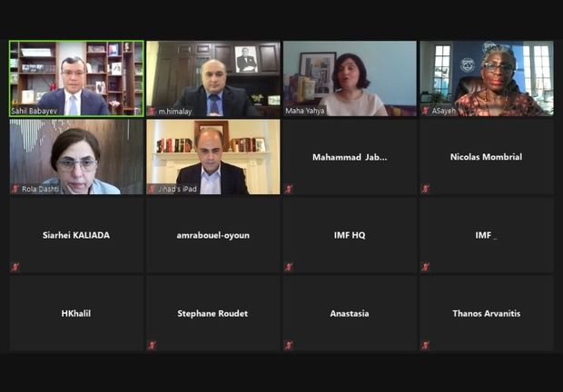Click the Sahil Babayev name label
The height and width of the screenshot is (392, 563).
coord(35,112)
